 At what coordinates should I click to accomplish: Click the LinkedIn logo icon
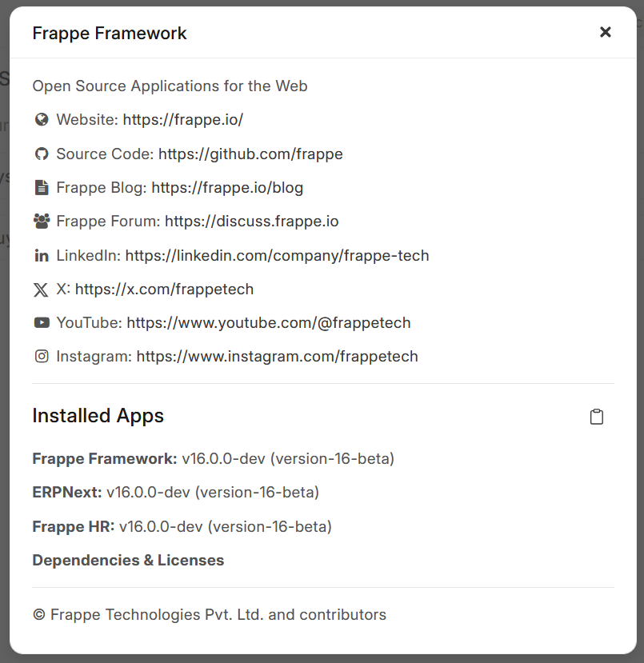click(42, 256)
